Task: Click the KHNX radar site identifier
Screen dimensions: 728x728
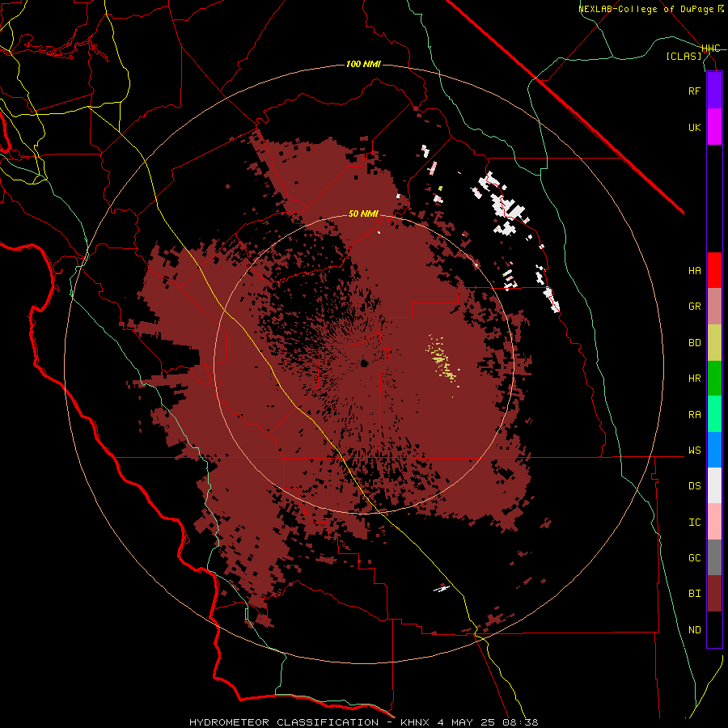Action: 416,722
